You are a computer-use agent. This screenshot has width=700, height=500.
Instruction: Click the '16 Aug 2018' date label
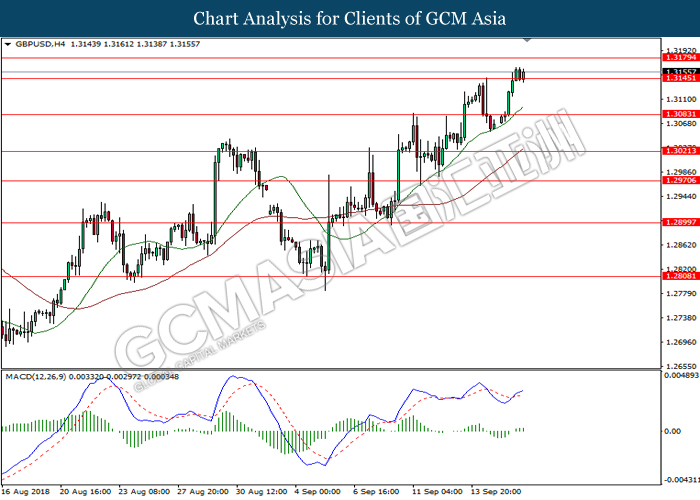click(26, 492)
